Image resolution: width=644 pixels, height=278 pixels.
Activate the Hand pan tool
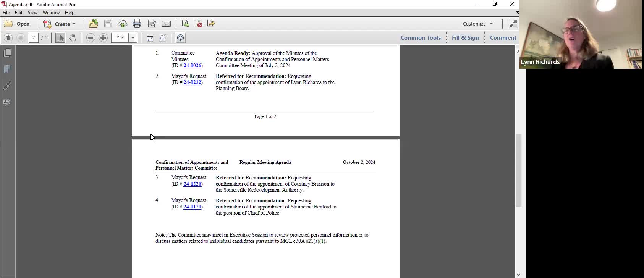pos(73,37)
